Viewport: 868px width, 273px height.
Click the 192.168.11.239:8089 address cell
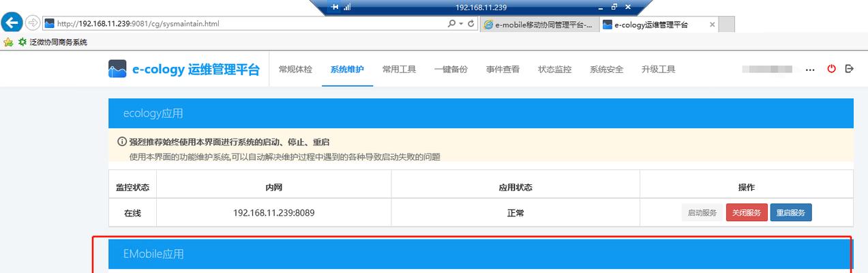coord(273,213)
